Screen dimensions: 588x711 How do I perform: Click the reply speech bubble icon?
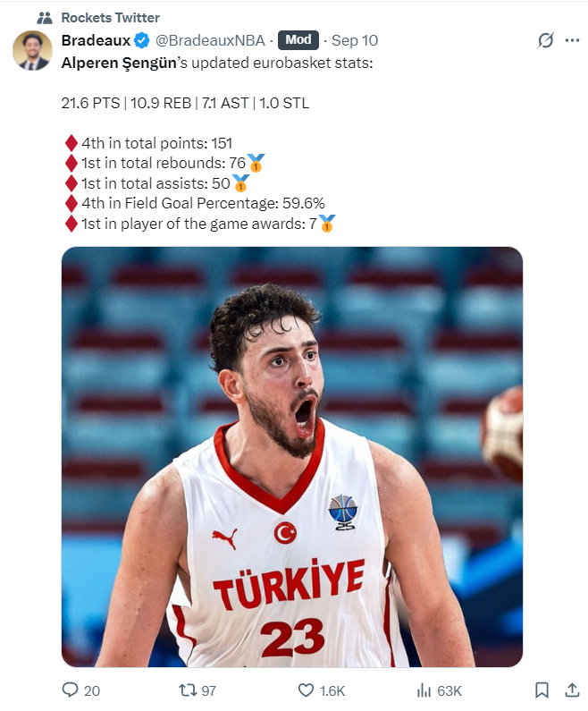(70, 690)
